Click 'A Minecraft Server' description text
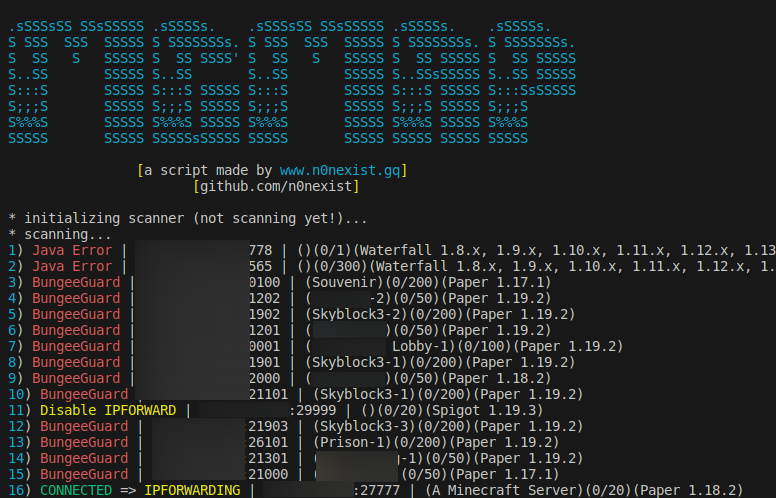Screen dimensions: 776x498 click(503, 490)
